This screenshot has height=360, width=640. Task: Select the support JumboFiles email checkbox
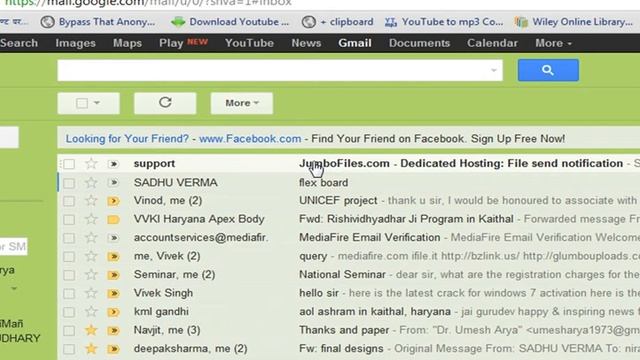click(69, 164)
